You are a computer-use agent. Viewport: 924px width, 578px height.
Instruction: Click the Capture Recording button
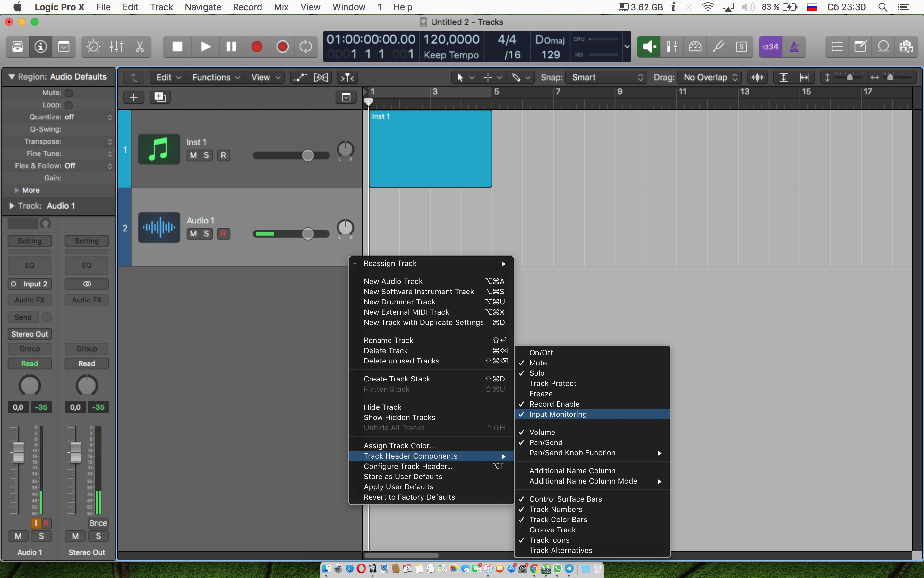282,47
